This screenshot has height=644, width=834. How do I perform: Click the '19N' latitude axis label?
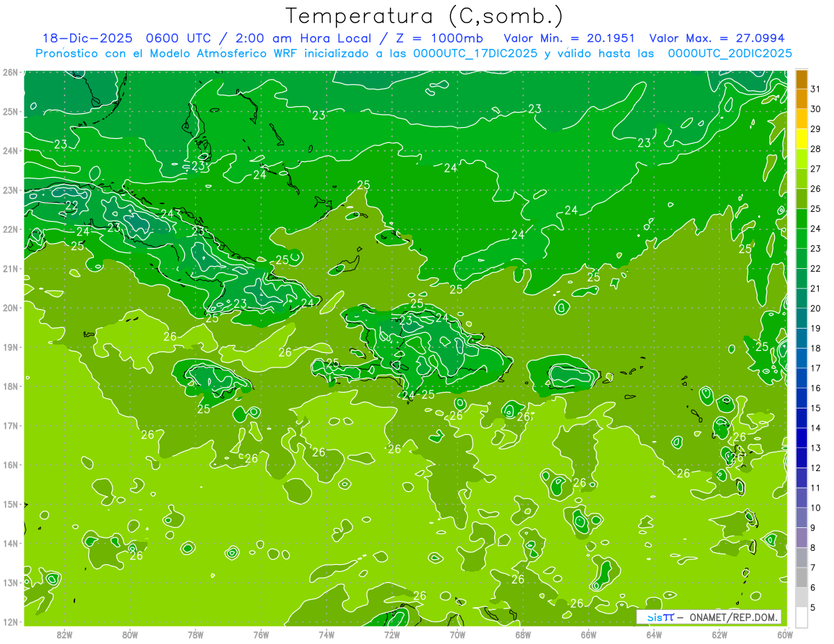coord(10,347)
